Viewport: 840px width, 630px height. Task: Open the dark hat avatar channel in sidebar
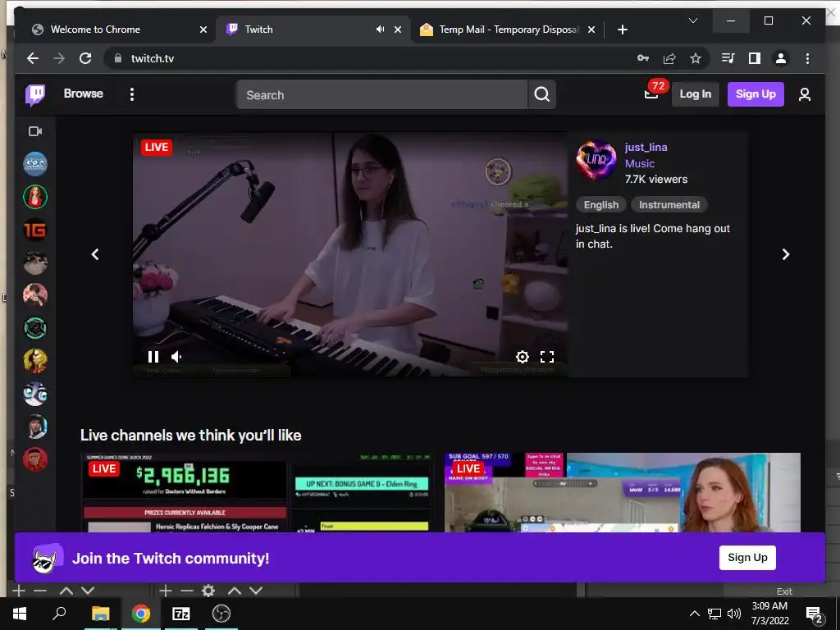pyautogui.click(x=35, y=427)
